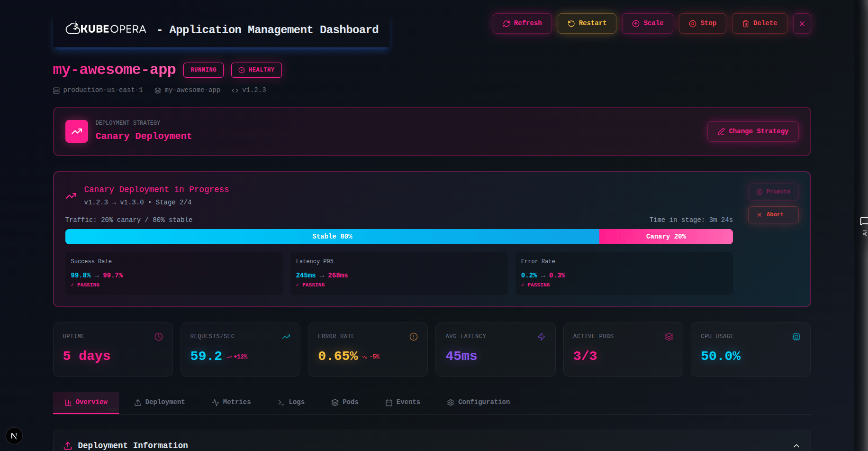Promote the canary deployment
This screenshot has height=451, width=868.
773,192
